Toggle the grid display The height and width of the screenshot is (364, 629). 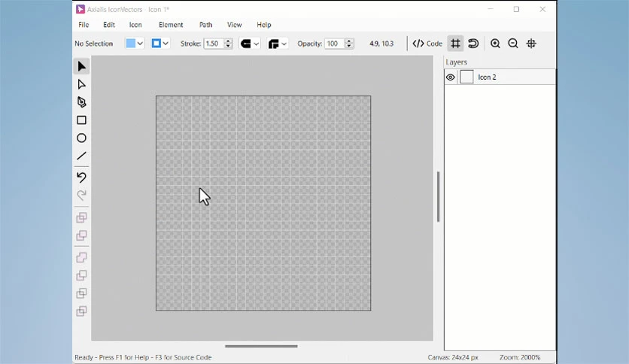[455, 44]
